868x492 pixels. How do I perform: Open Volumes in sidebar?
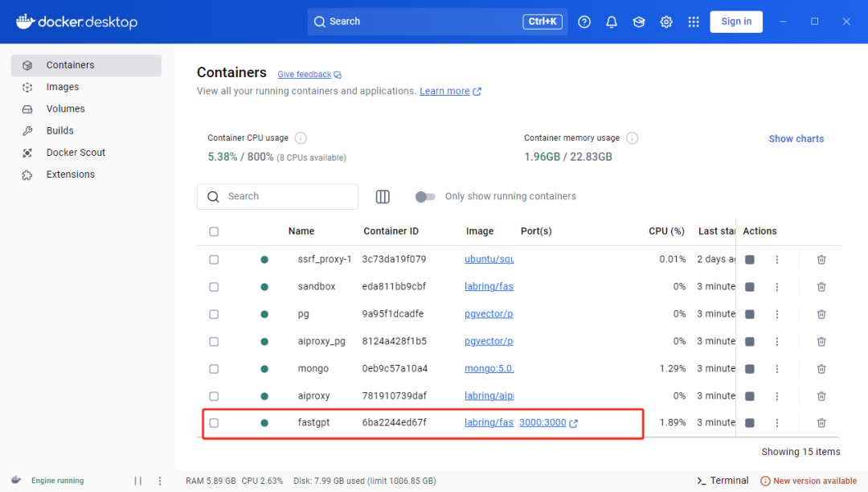[x=65, y=109]
